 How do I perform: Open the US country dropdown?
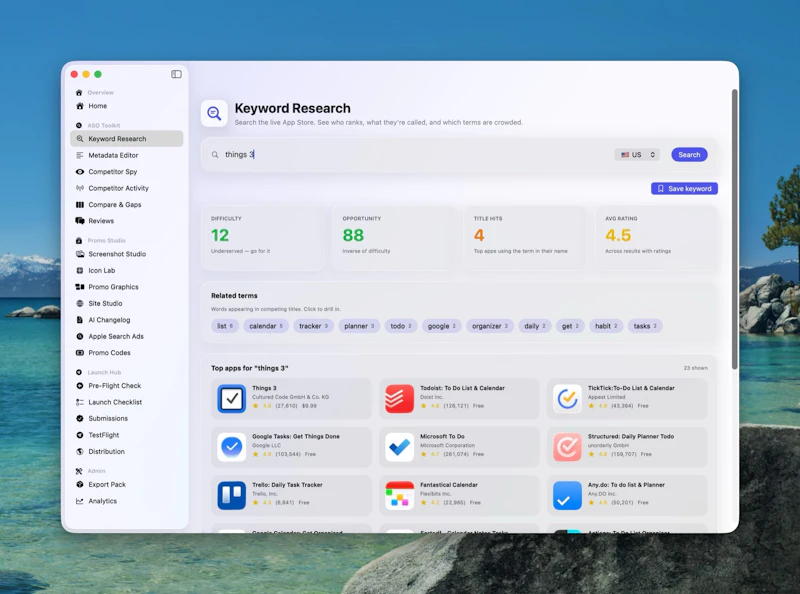(x=637, y=155)
